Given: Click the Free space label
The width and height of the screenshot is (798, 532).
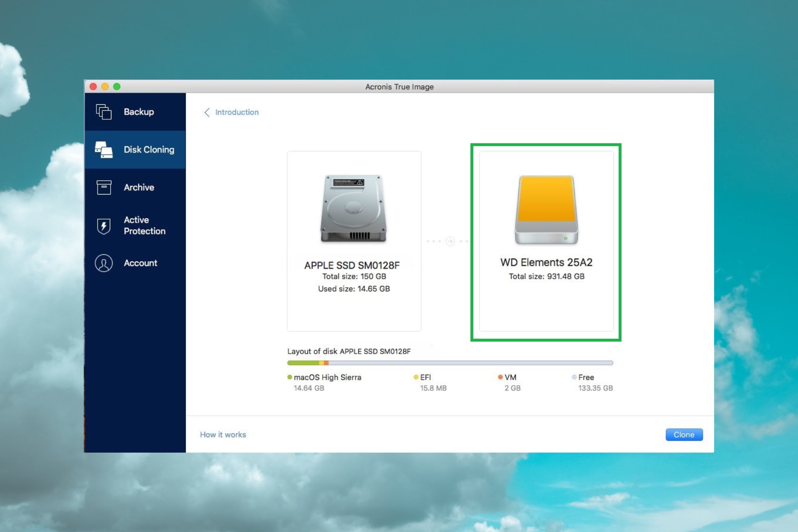Looking at the screenshot, I should pyautogui.click(x=586, y=377).
